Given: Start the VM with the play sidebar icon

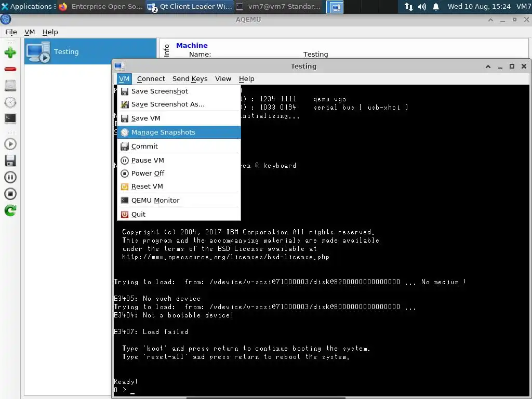Looking at the screenshot, I should click(10, 144).
